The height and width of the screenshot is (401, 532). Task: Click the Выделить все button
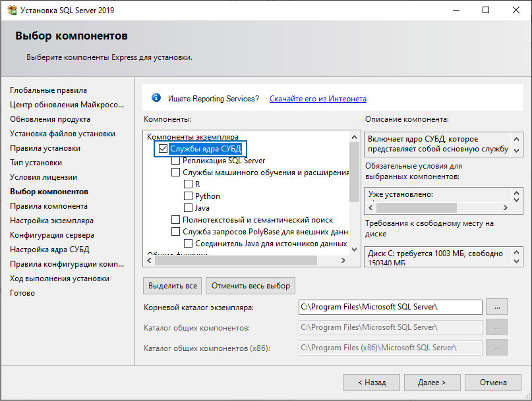coord(172,286)
